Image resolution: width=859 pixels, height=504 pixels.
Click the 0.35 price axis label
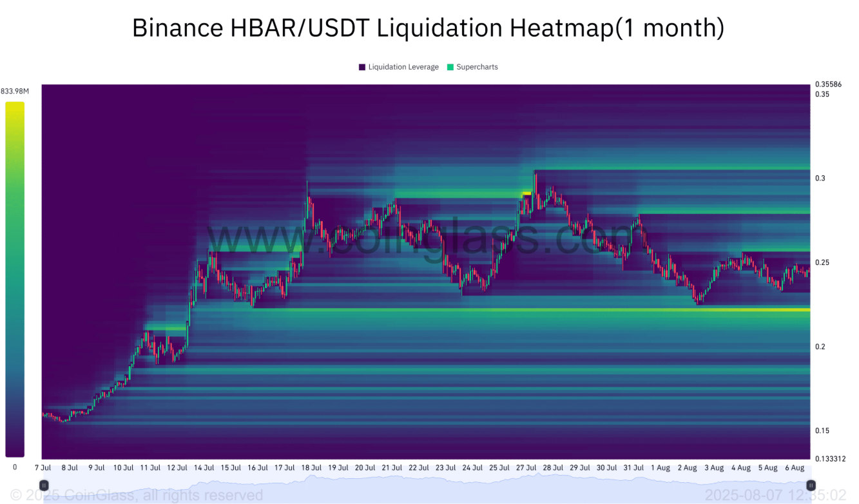coord(822,94)
